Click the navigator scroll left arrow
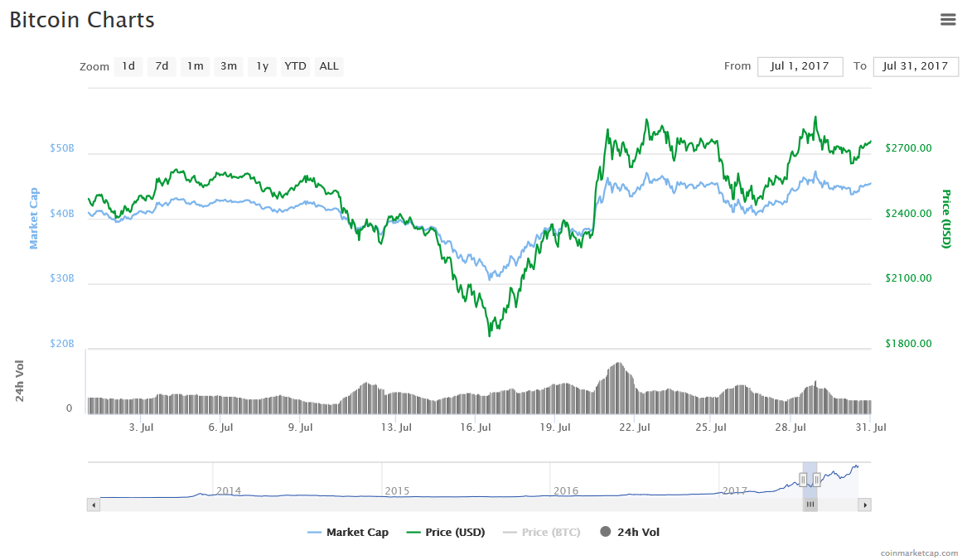The height and width of the screenshot is (560, 967). pyautogui.click(x=94, y=504)
